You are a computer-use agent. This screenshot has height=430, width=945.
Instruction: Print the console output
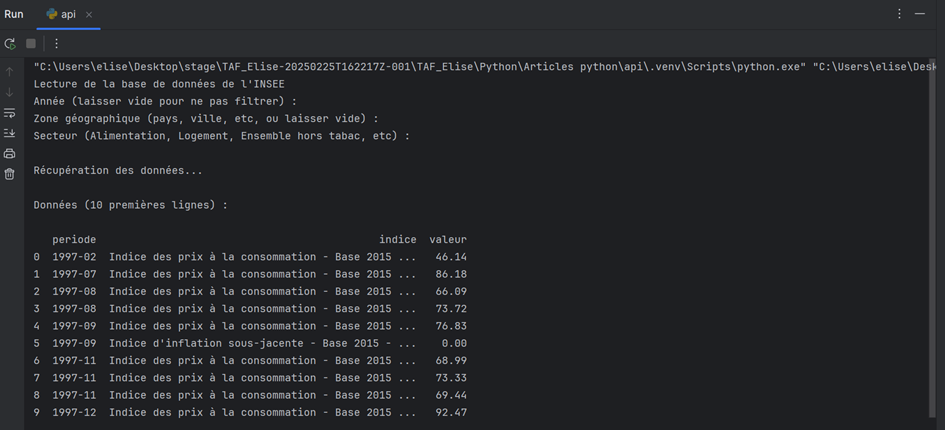9,153
